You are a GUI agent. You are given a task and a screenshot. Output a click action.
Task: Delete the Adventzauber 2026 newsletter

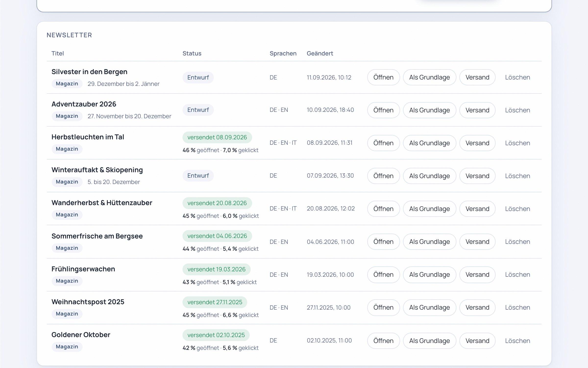[x=517, y=110]
